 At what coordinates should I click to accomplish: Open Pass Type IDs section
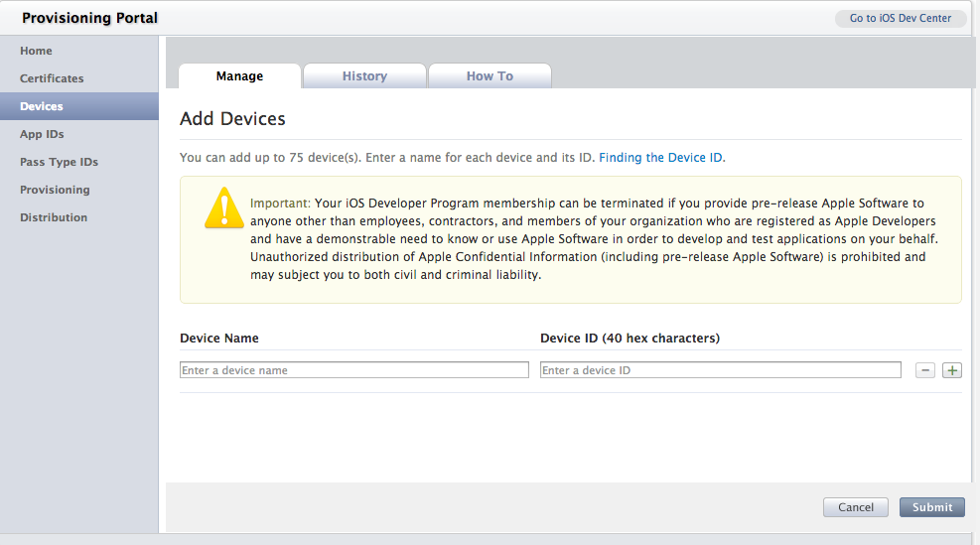pos(59,162)
